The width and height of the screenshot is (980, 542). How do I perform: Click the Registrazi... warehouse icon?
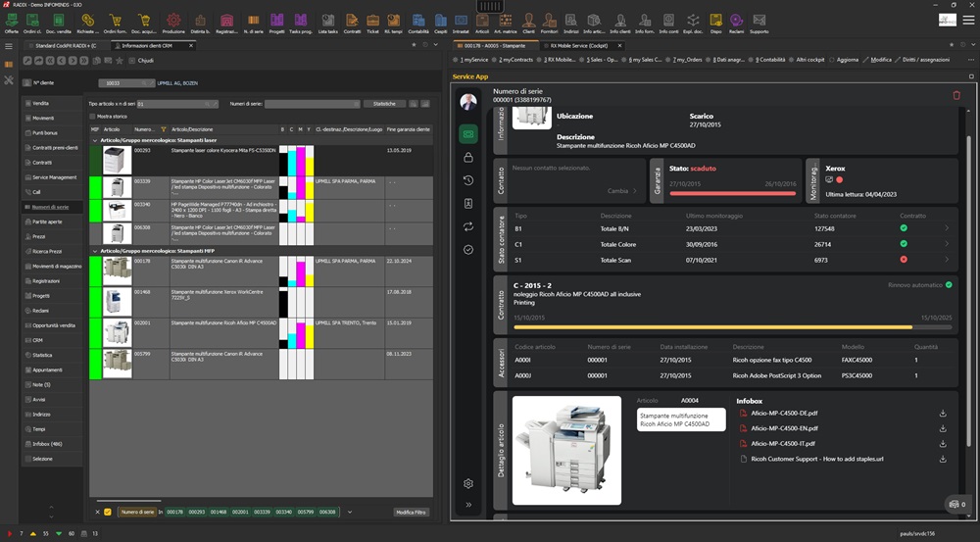click(226, 22)
